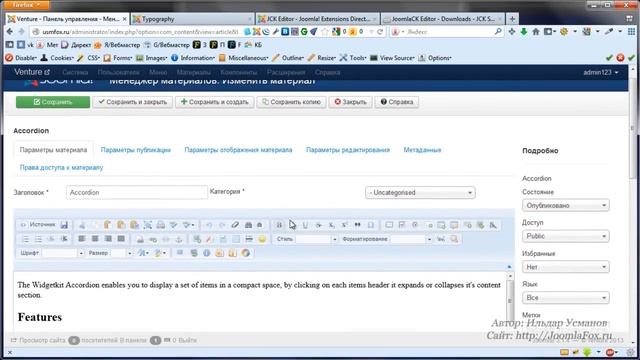The height and width of the screenshot is (360, 640).
Task: Open the Доступ Public dropdown
Action: [565, 236]
